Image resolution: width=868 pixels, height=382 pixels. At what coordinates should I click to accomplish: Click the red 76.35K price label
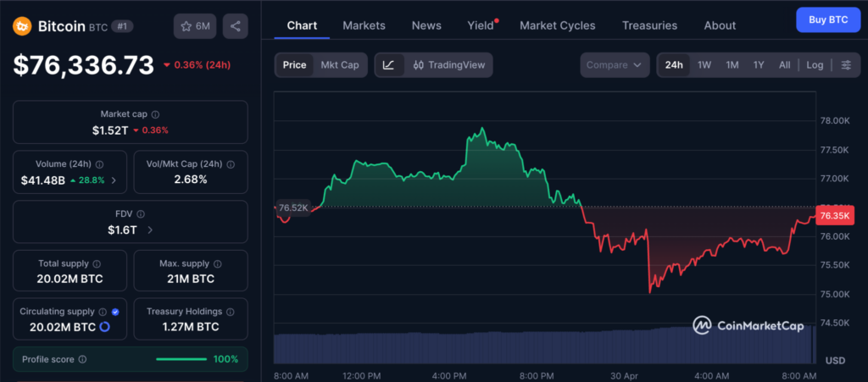point(835,215)
